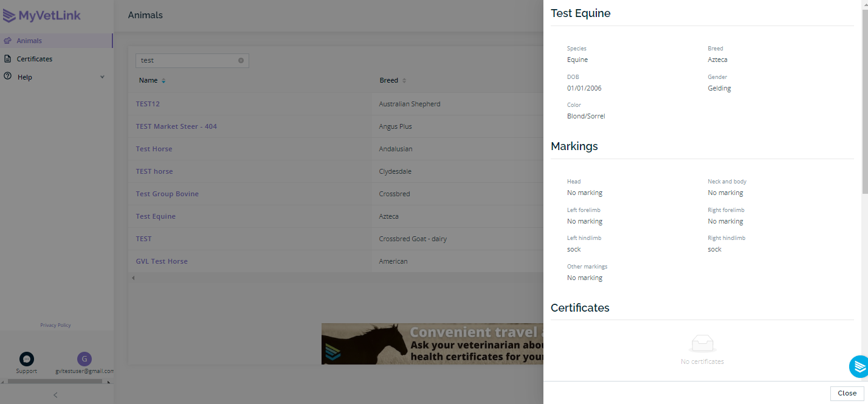This screenshot has height=404, width=868.
Task: Select Animals in the sidebar
Action: point(29,41)
